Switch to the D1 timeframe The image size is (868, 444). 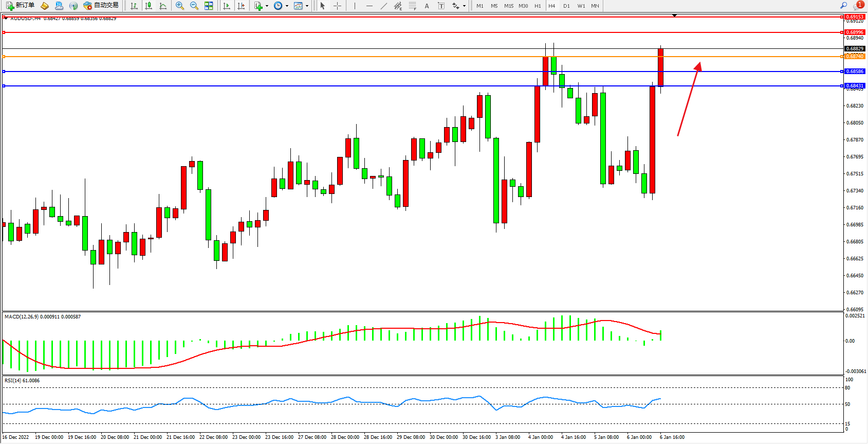coord(566,6)
